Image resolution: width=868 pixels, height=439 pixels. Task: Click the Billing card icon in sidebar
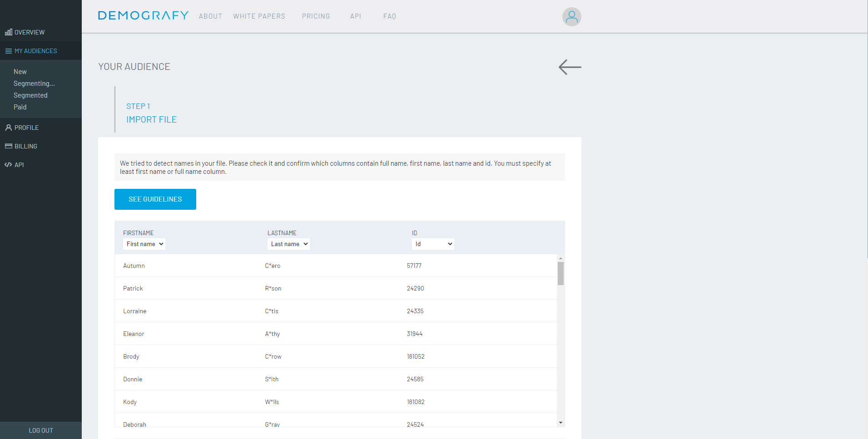tap(9, 146)
